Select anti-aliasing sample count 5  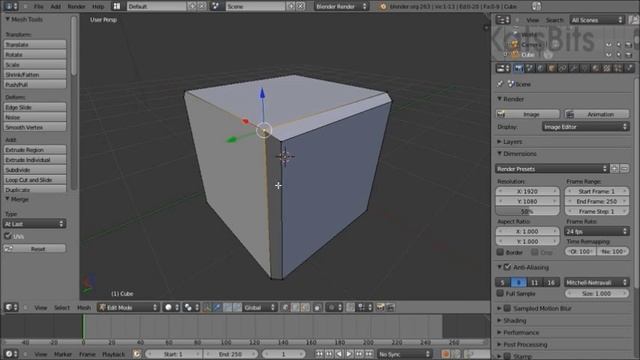(503, 282)
